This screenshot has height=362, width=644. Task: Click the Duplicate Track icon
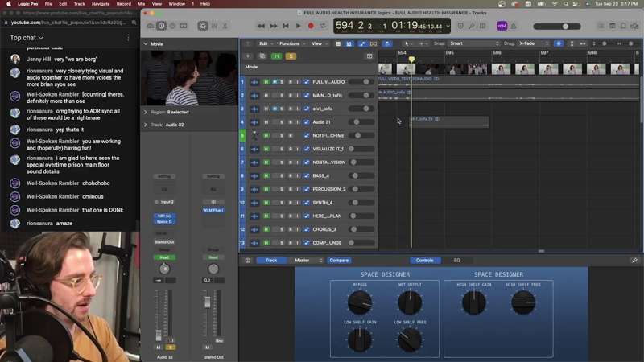262,56
